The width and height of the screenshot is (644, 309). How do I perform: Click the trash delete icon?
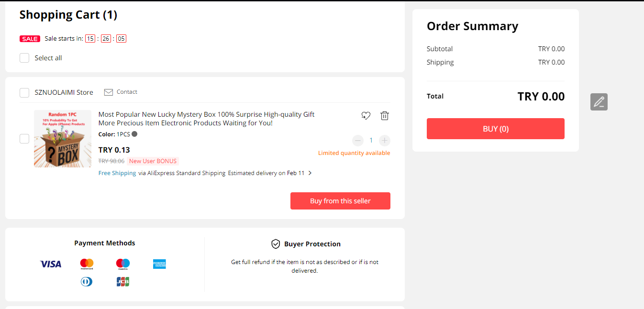click(x=385, y=115)
